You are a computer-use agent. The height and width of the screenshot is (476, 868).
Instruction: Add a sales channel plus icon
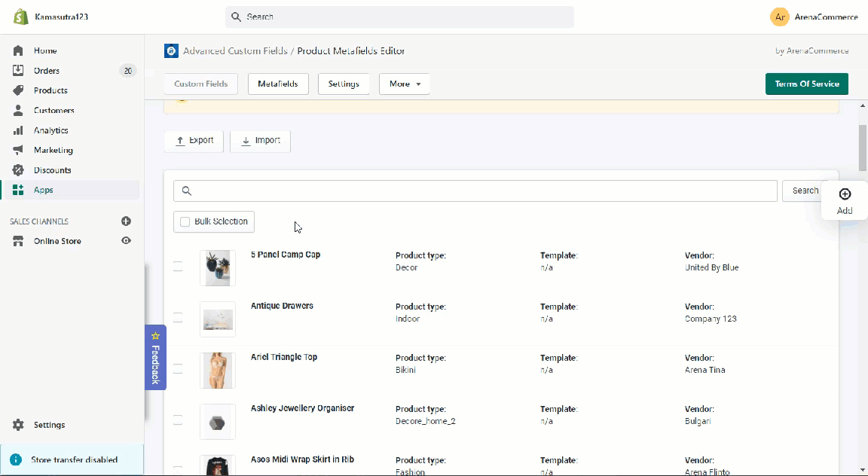pyautogui.click(x=127, y=221)
